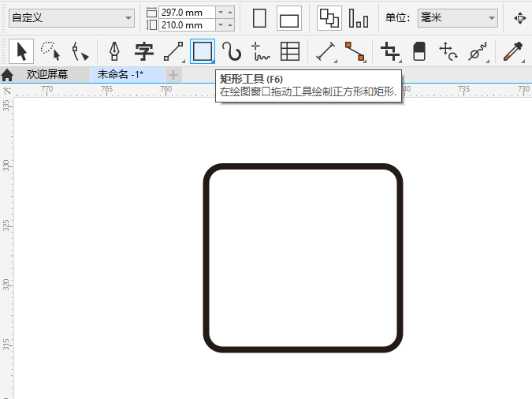Select the Text tool labeled 字

tap(144, 51)
